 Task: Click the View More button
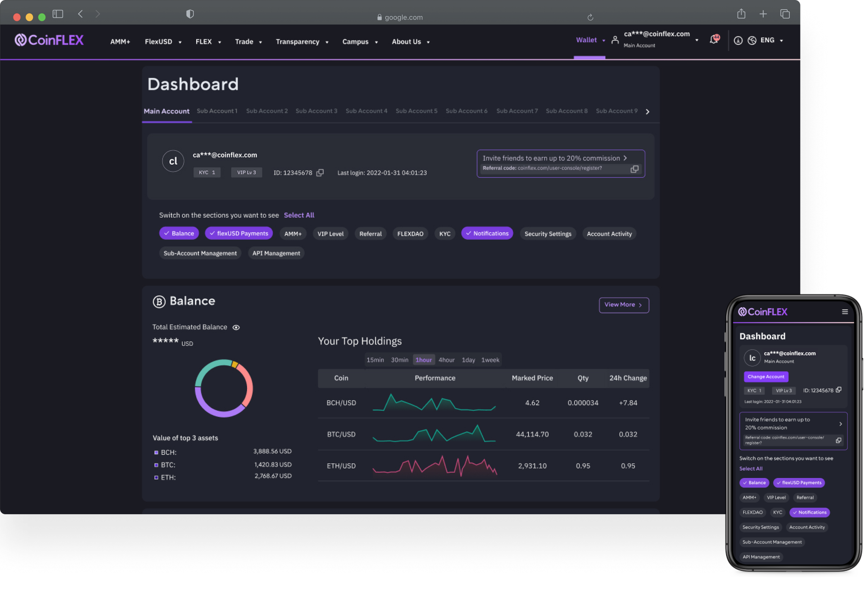(x=623, y=305)
